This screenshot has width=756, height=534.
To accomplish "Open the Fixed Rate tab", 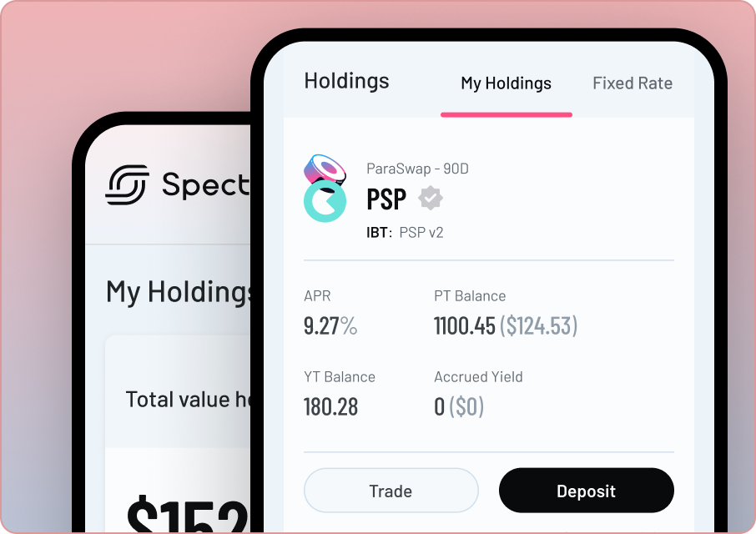I will (x=632, y=83).
